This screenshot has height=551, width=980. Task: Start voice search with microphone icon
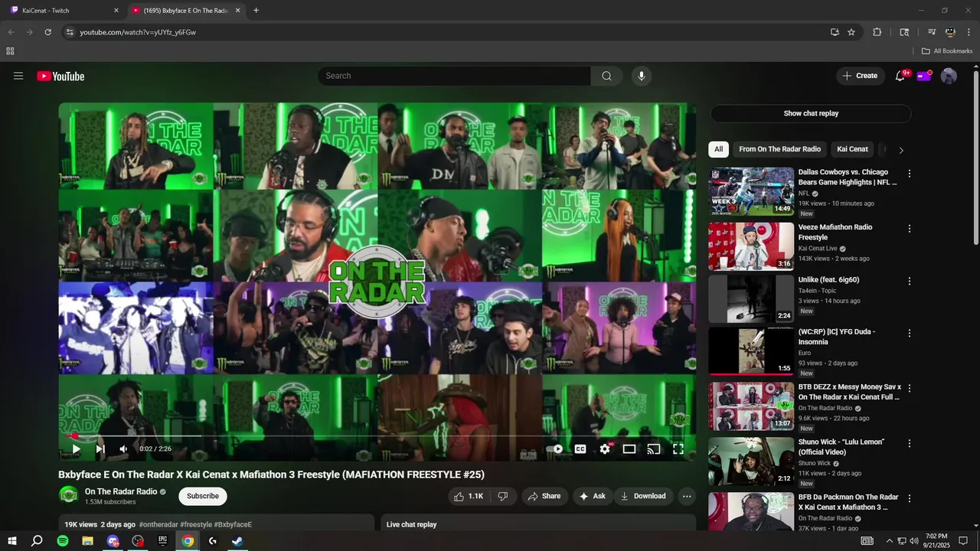point(642,76)
